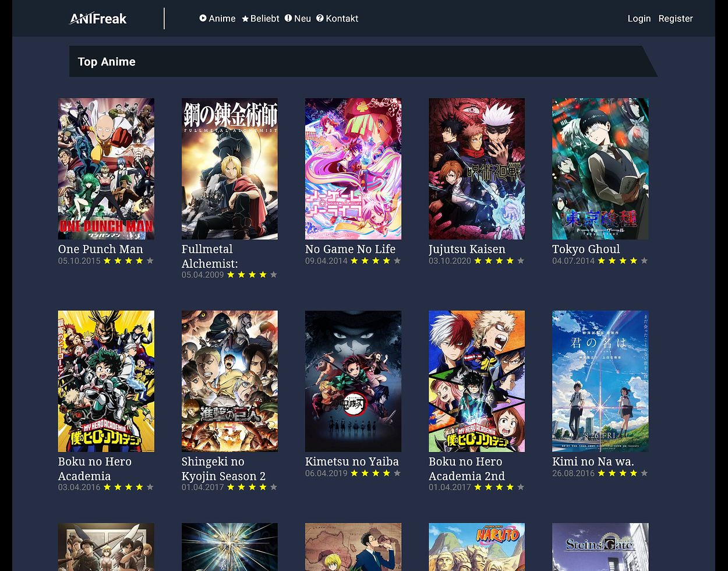Click the Boku no Hero Academia 2nd title

pos(467,468)
